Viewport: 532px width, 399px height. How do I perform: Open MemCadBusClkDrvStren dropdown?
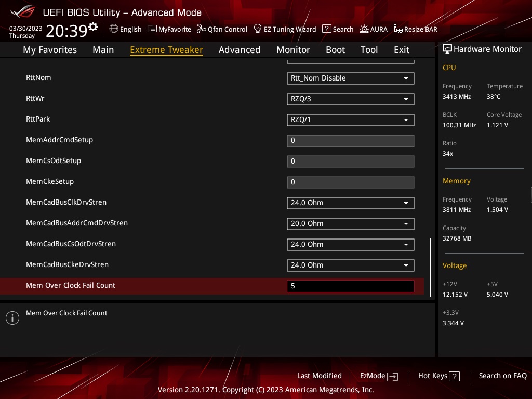[351, 203]
